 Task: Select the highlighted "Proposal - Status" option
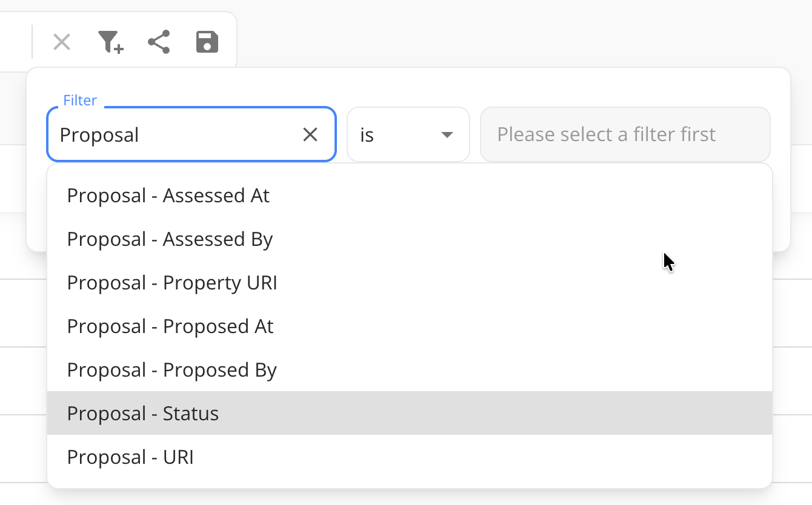pos(143,414)
